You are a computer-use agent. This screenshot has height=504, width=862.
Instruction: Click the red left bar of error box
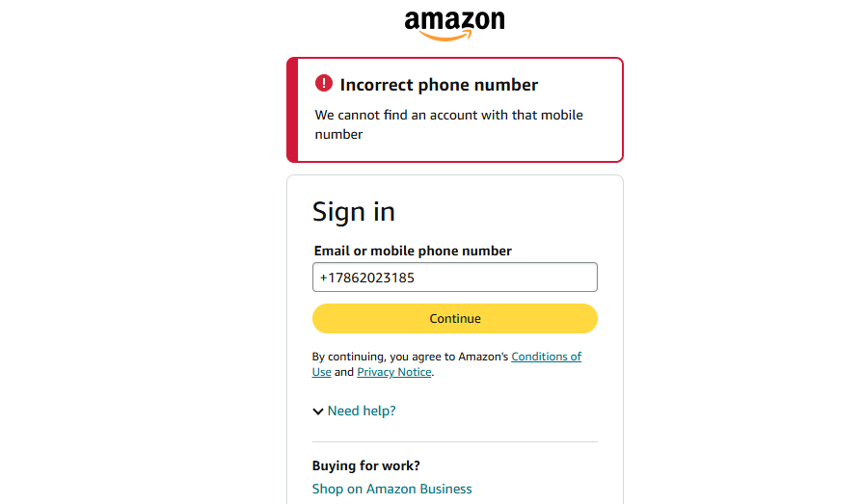292,110
